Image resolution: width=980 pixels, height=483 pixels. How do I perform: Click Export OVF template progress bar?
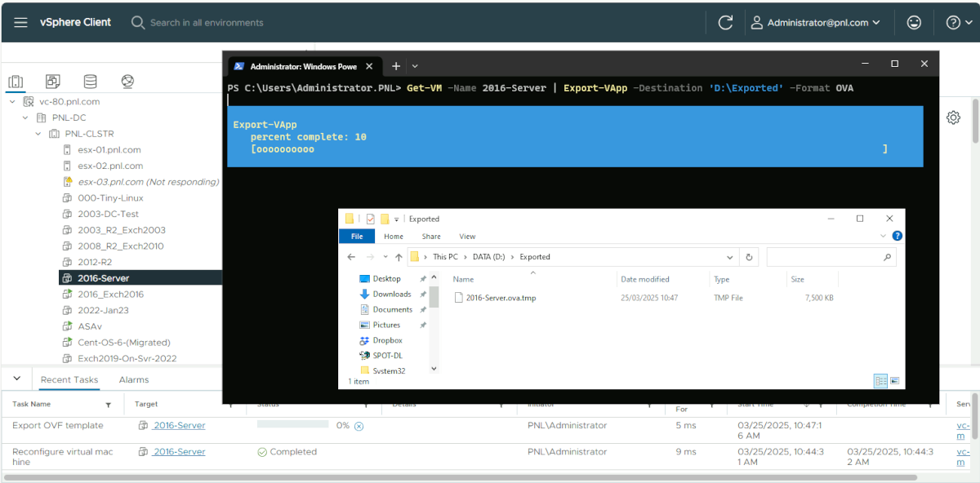(x=293, y=424)
